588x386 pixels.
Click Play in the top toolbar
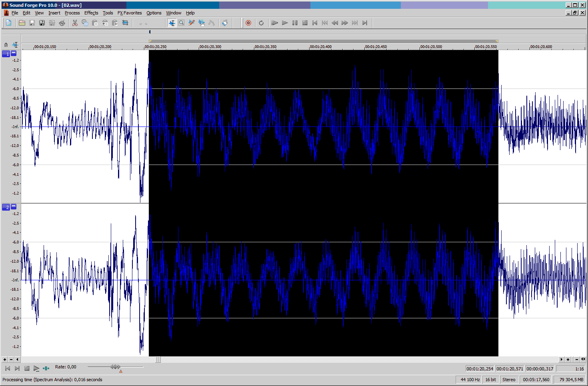[x=285, y=23]
